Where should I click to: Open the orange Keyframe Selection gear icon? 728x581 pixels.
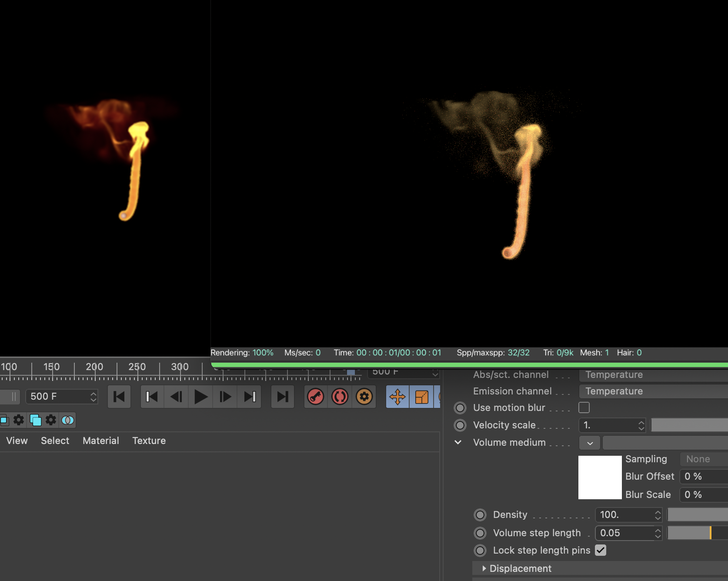(364, 397)
